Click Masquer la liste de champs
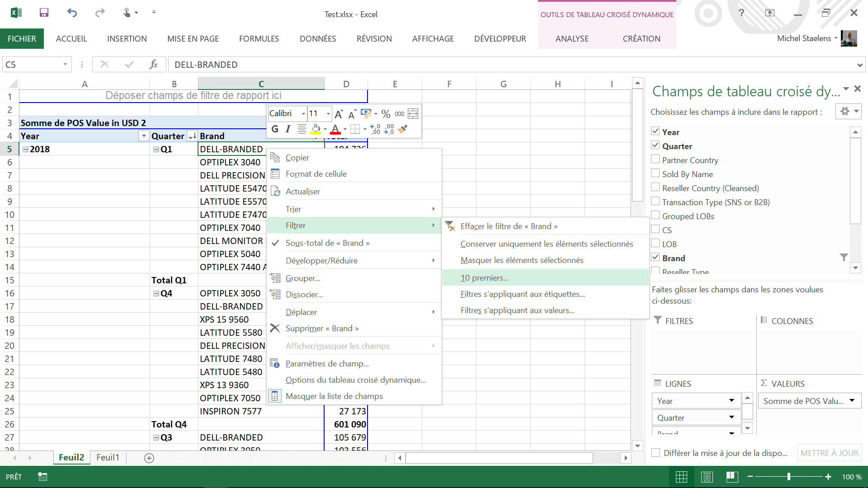 (334, 396)
